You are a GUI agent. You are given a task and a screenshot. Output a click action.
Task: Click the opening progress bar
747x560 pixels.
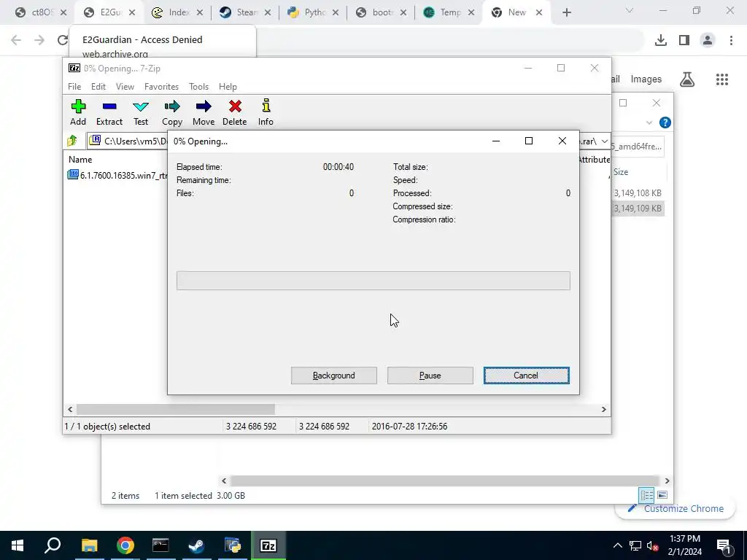[x=373, y=281]
